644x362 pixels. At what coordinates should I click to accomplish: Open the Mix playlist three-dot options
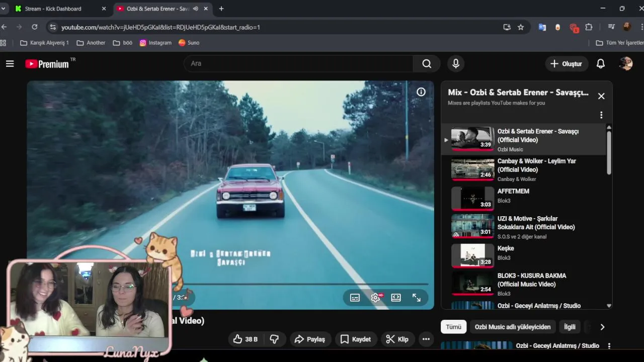point(601,115)
